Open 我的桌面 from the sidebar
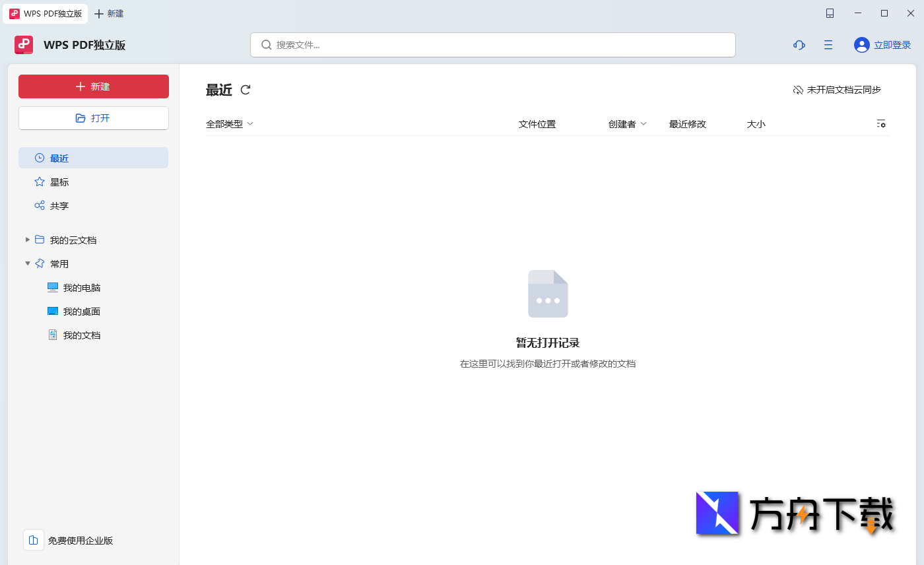 81,311
